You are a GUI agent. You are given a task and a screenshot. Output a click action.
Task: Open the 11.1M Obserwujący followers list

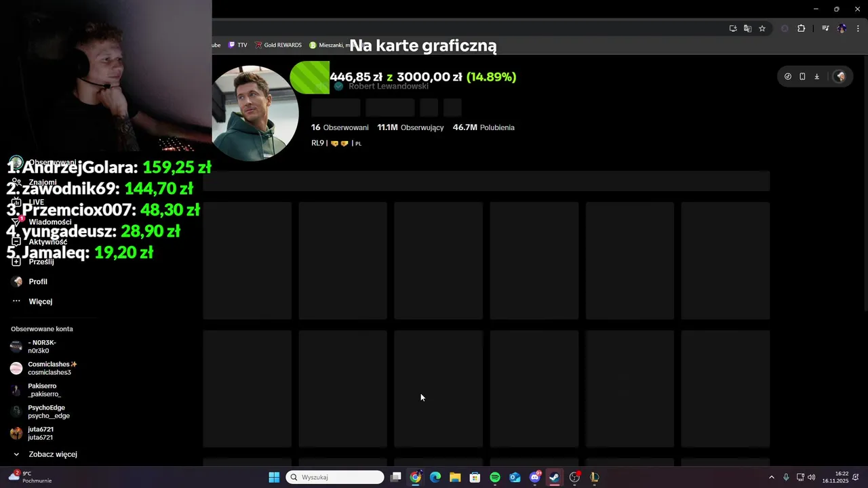point(410,127)
